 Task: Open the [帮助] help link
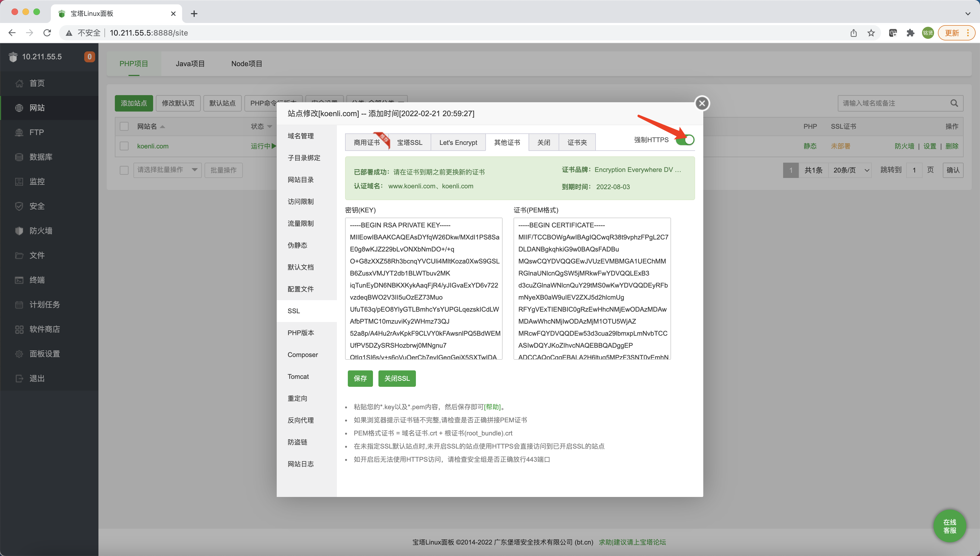492,407
